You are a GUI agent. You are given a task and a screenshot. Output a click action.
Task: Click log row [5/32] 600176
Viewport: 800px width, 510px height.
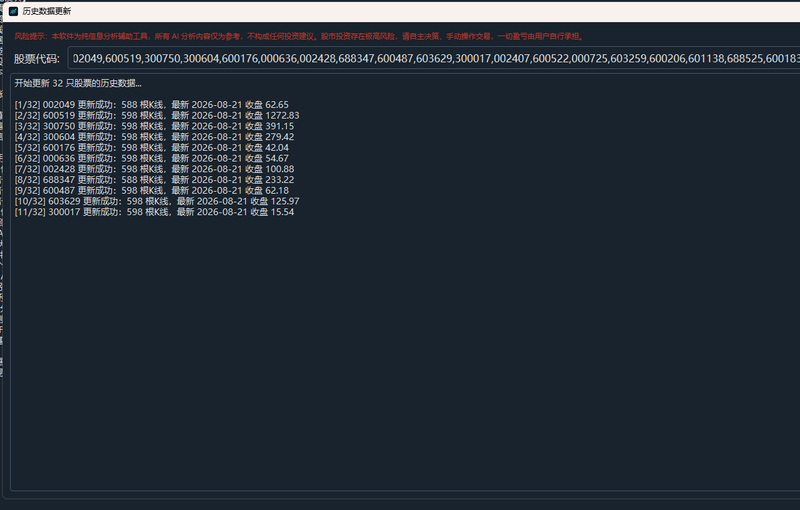point(152,147)
